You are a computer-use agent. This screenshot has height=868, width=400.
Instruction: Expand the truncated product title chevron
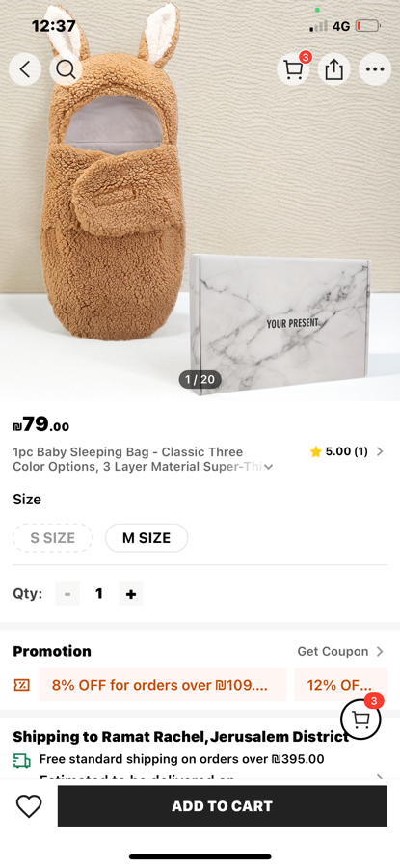[268, 467]
